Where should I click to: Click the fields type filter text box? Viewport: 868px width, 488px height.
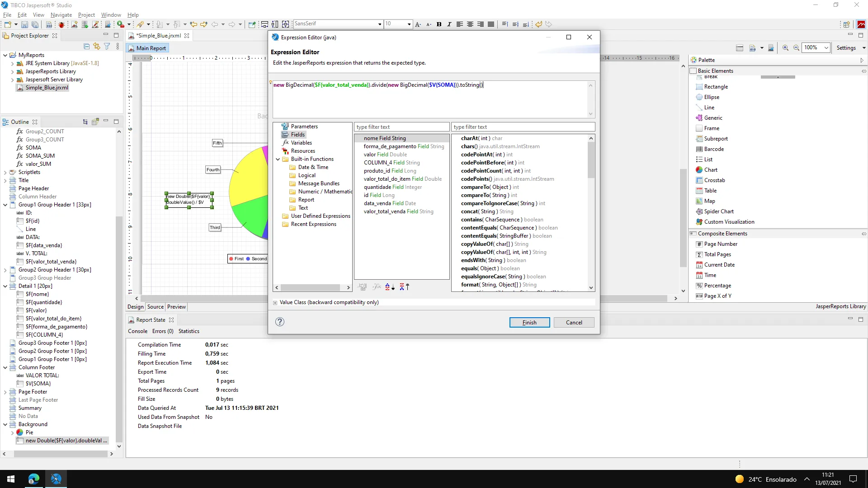coord(401,127)
